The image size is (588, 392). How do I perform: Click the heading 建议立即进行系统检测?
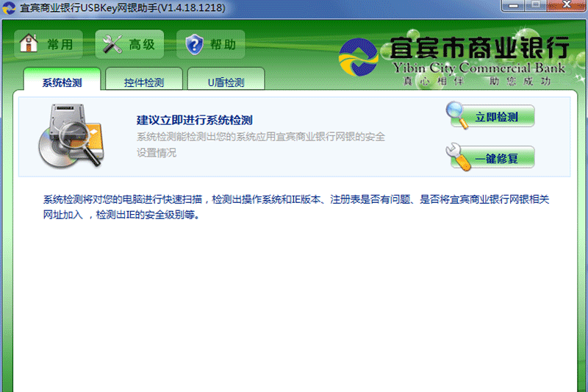[x=194, y=120]
